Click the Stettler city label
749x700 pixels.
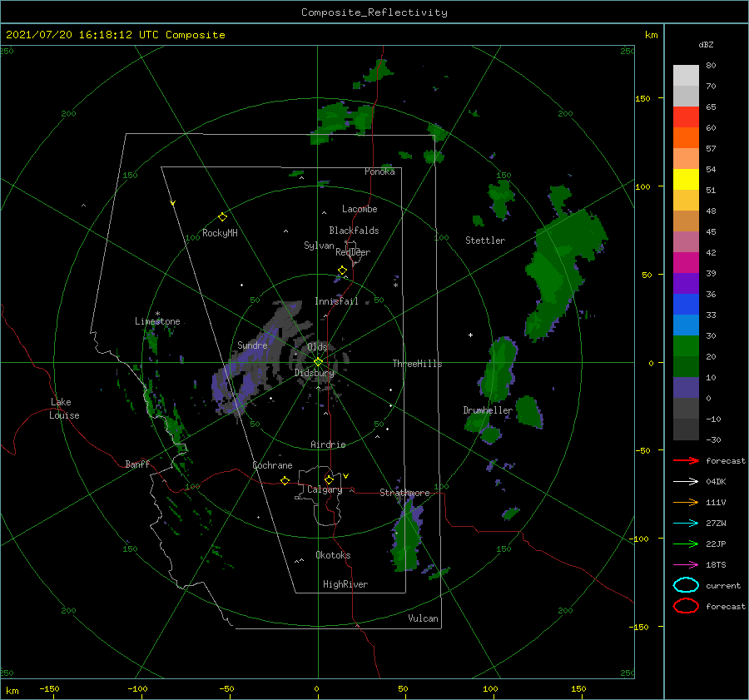[485, 241]
